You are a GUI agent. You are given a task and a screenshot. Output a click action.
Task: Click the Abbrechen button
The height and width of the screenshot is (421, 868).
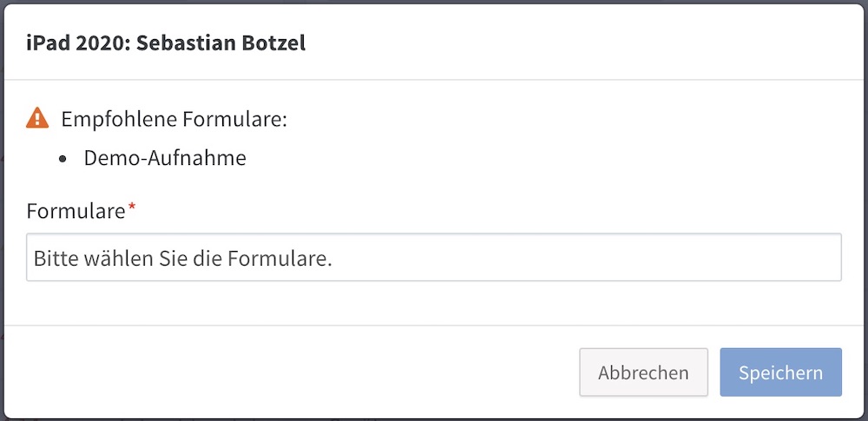[643, 372]
